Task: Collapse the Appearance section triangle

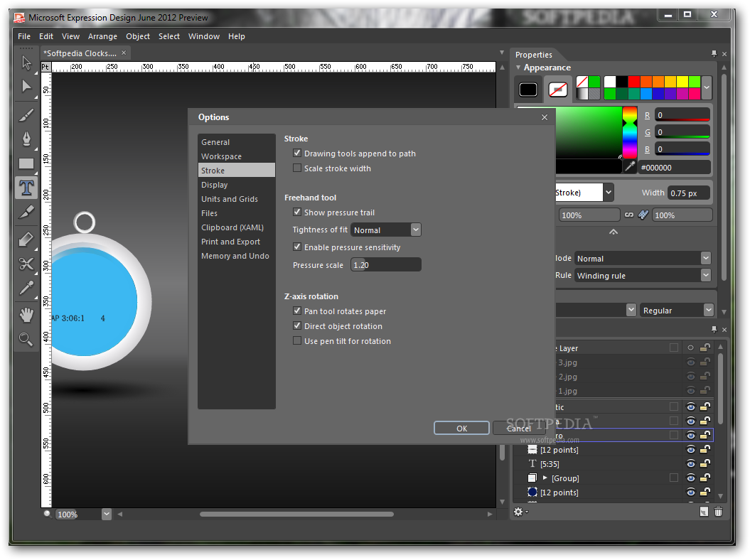Action: 518,68
